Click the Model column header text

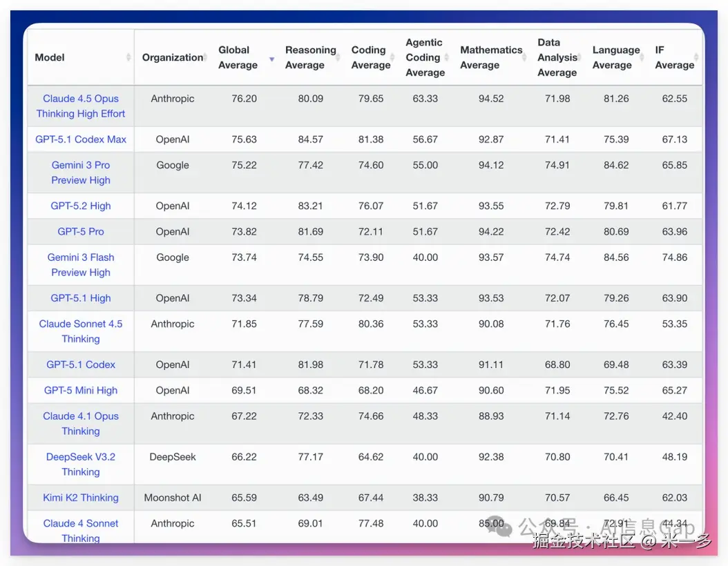pos(50,57)
